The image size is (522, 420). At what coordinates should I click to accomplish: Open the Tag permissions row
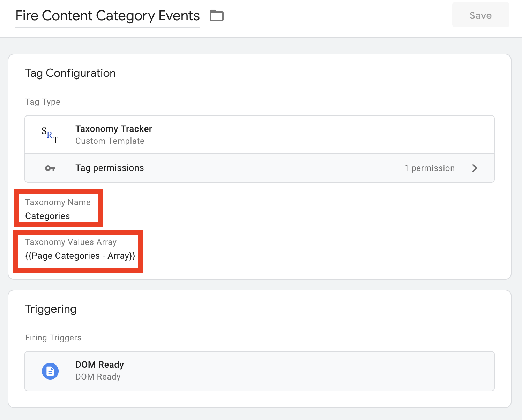coord(110,168)
